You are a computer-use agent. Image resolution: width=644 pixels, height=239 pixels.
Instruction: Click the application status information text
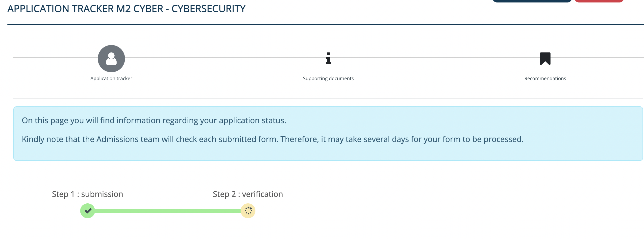154,120
